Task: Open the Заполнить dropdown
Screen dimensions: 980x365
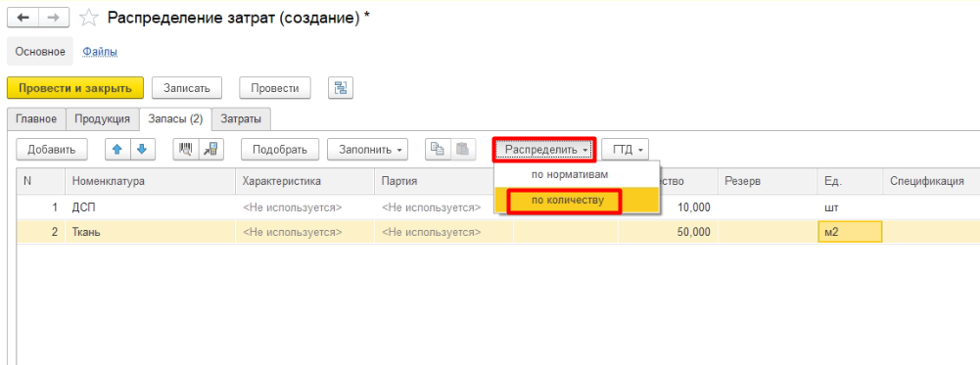Action: 367,150
